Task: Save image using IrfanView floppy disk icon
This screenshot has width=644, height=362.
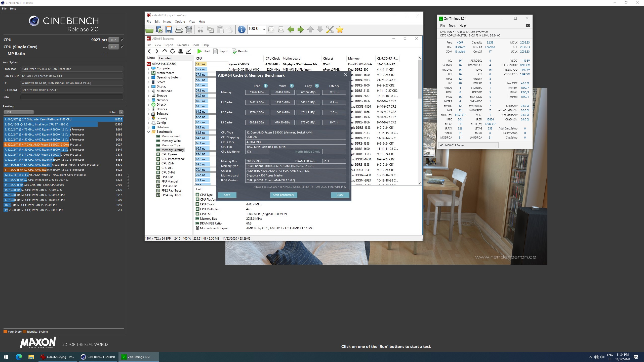Action: [x=169, y=30]
